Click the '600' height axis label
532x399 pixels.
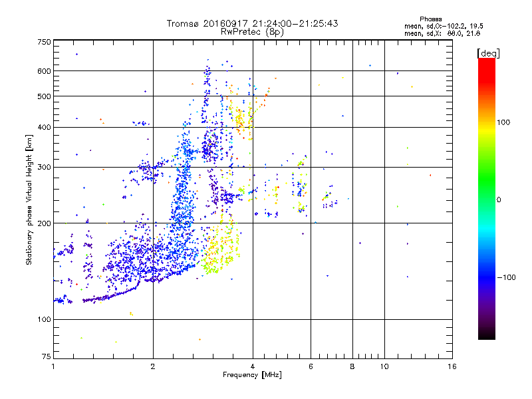(x=45, y=71)
